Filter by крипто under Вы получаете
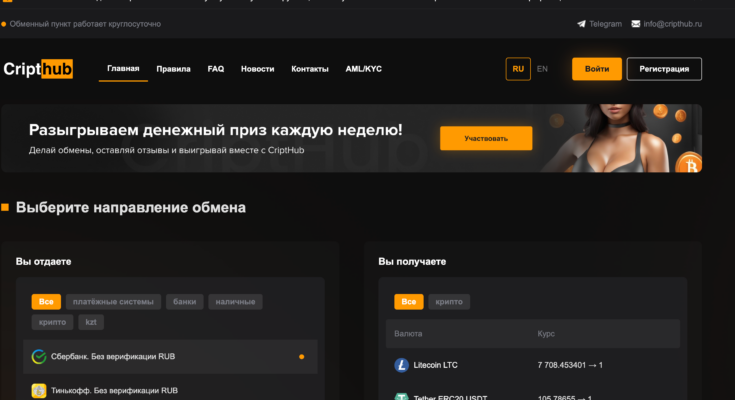The height and width of the screenshot is (400, 735). pos(449,302)
